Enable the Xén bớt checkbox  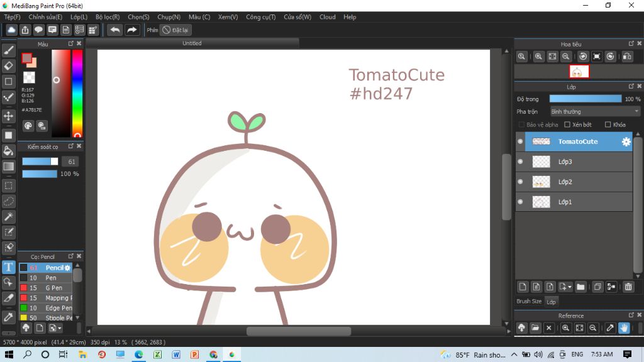point(567,125)
